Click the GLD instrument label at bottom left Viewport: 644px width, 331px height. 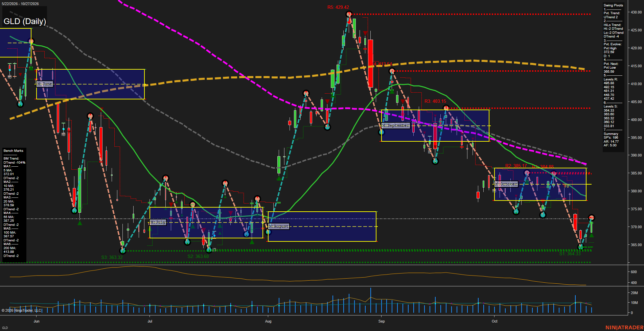tap(5, 328)
